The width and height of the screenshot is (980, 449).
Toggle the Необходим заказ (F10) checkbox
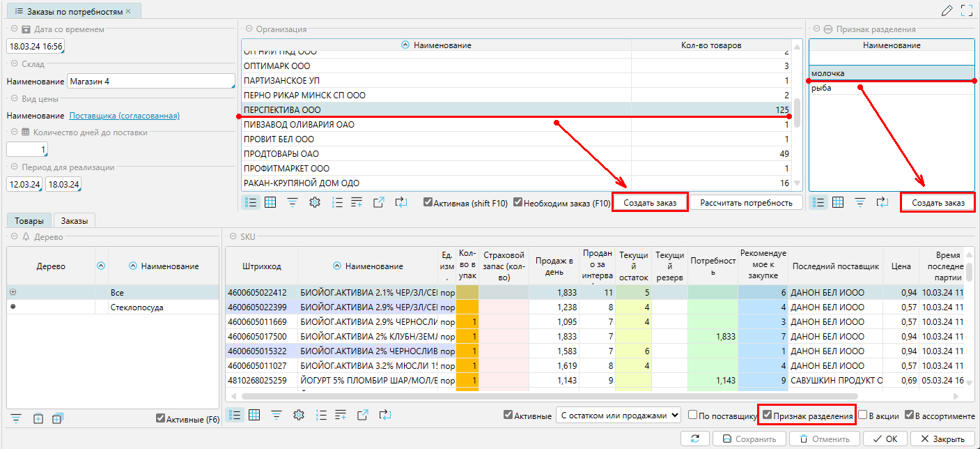pos(518,203)
